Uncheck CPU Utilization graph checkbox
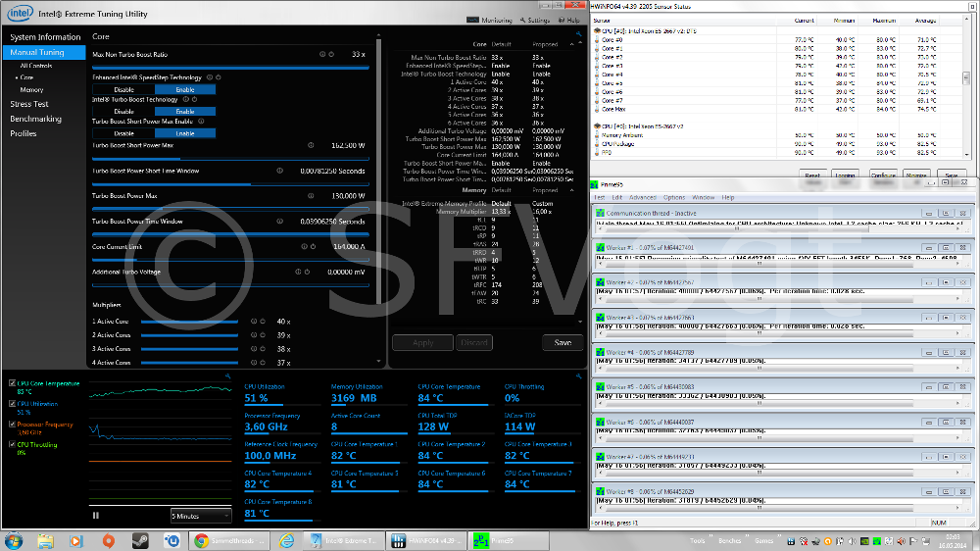The width and height of the screenshot is (980, 551). (12, 404)
